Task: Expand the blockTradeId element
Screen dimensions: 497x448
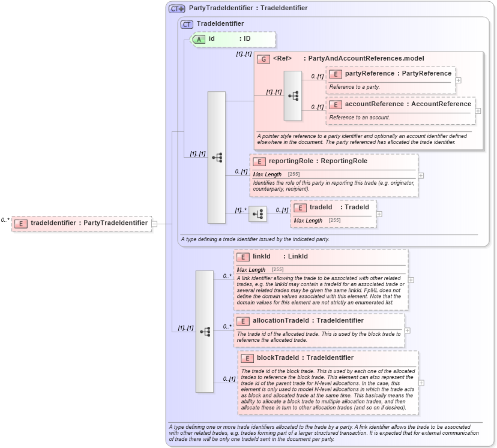Action: (x=421, y=383)
